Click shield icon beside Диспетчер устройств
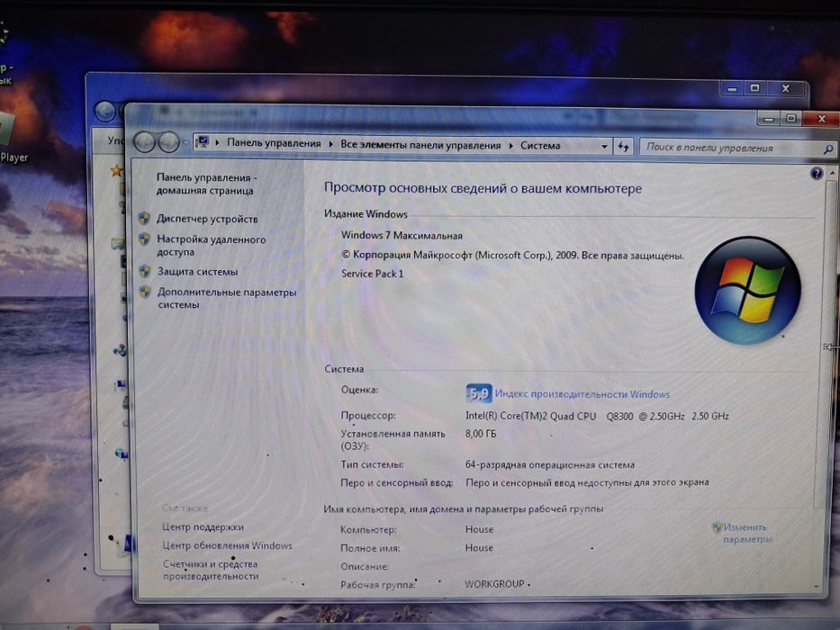 [x=144, y=218]
